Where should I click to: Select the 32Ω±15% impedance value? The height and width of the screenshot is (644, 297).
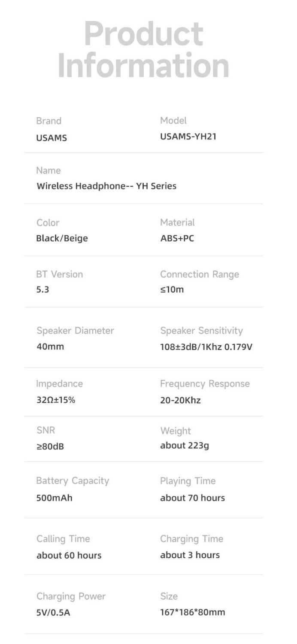[x=56, y=400]
